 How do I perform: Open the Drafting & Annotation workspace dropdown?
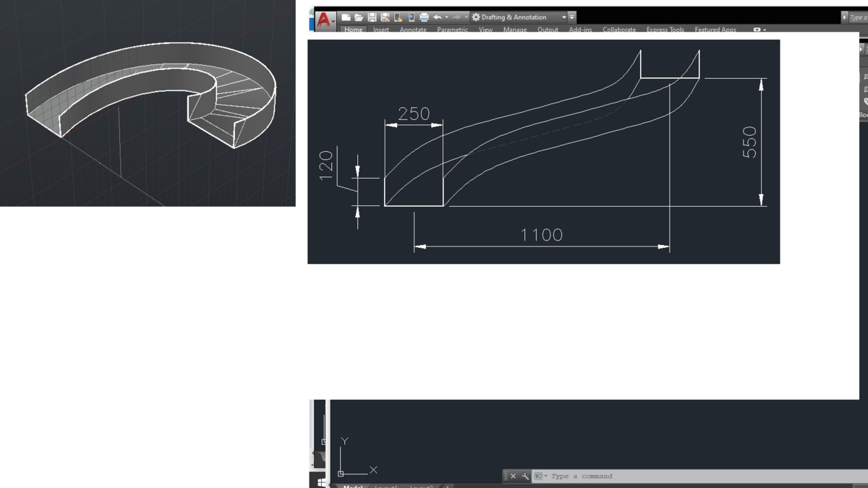[x=518, y=17]
